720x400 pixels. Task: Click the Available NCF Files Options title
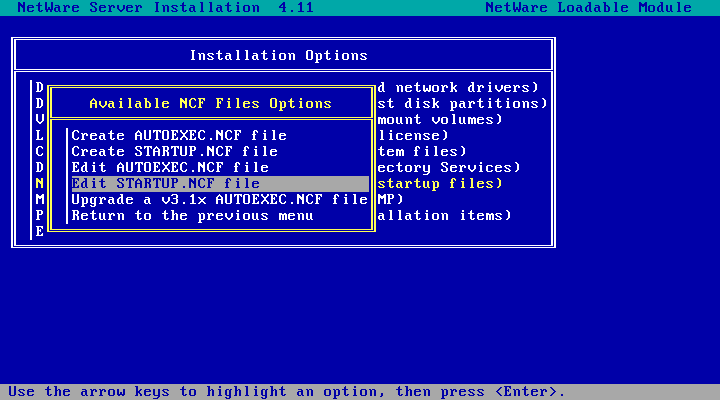211,103
